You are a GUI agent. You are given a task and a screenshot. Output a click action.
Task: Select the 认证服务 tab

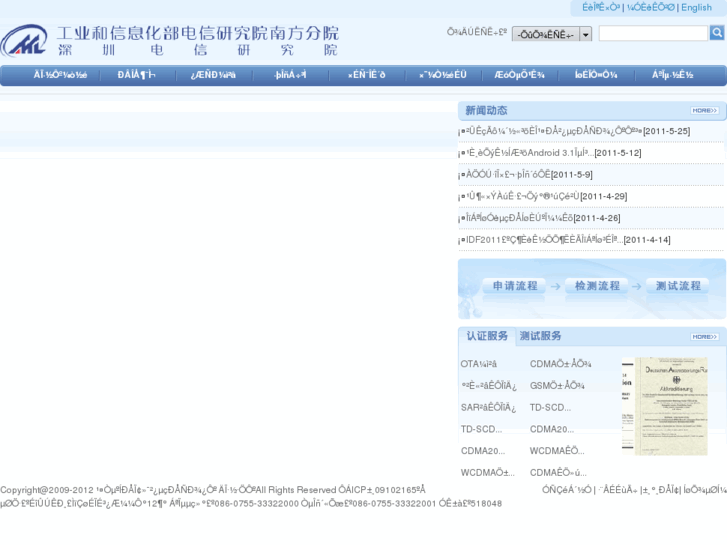point(487,336)
